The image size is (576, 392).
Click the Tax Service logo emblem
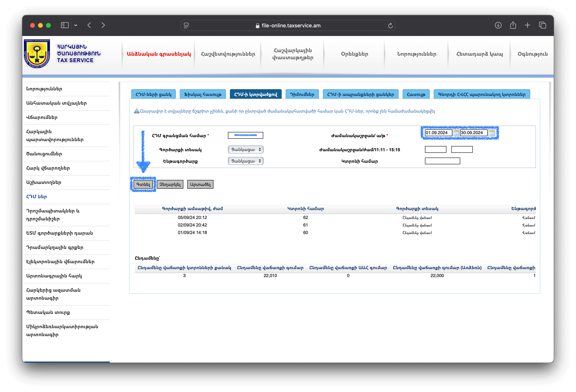37,54
